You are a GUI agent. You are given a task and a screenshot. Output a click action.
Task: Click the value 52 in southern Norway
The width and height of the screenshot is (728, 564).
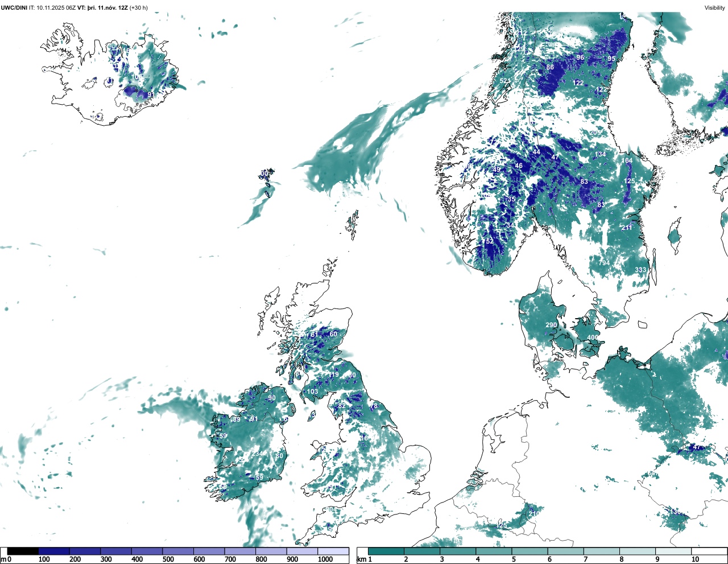(x=490, y=242)
